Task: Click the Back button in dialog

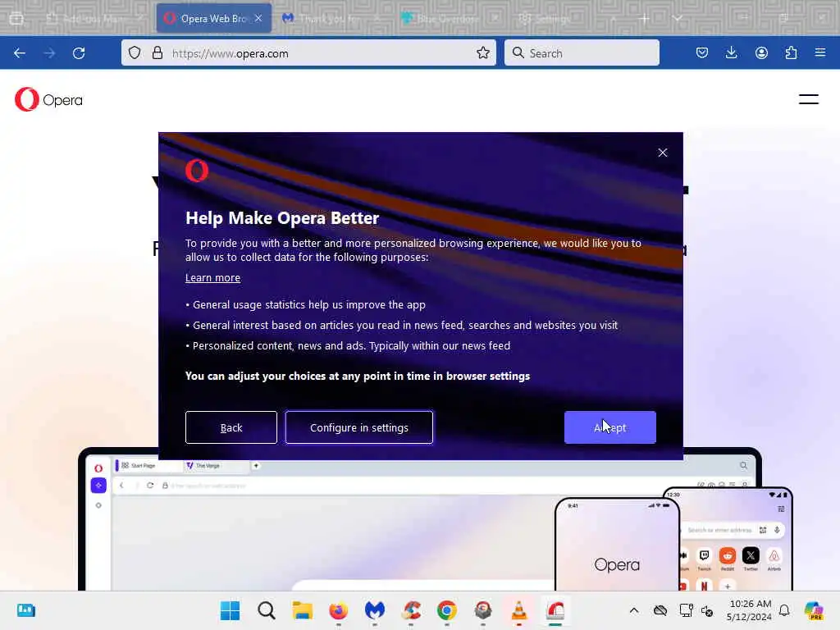Action: (231, 427)
